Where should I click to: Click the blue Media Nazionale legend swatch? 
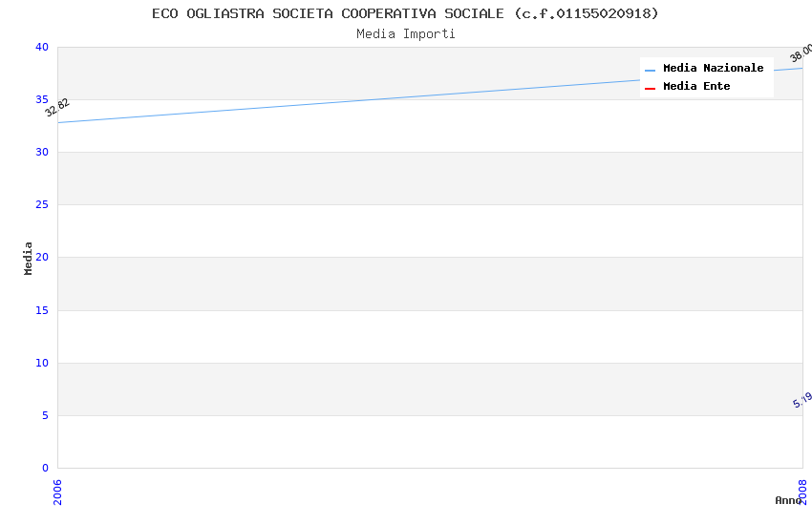point(650,70)
